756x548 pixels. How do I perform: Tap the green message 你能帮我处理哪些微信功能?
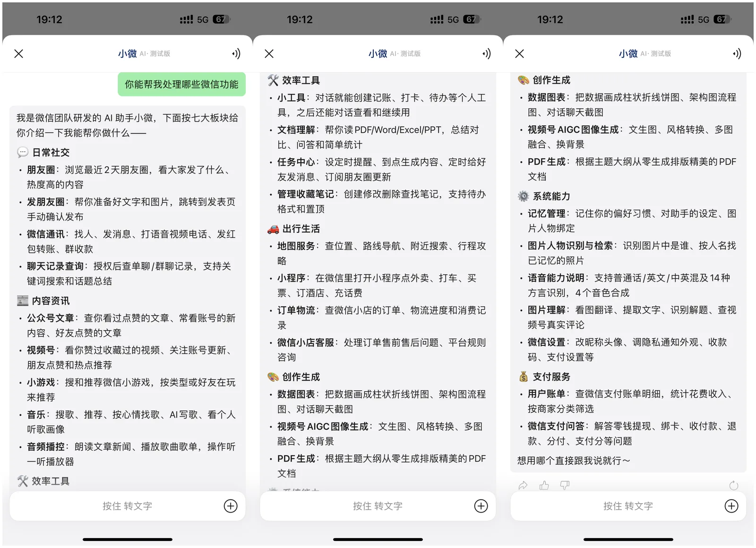coord(181,84)
